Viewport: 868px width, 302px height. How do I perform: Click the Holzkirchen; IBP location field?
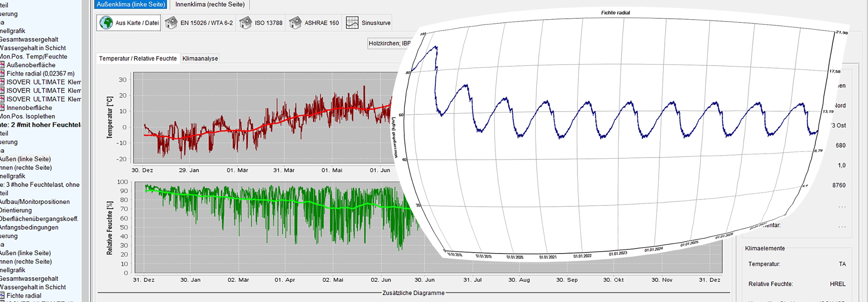point(389,43)
